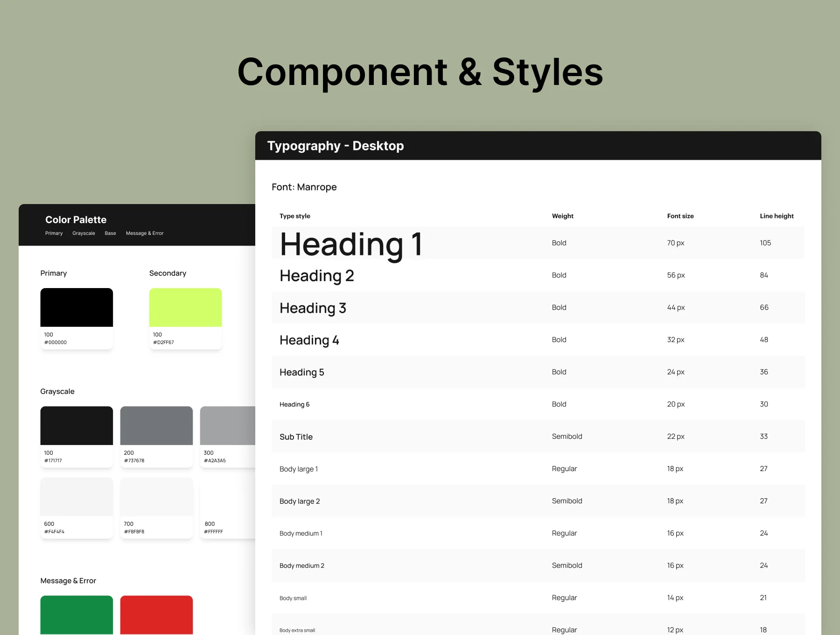
Task: Click the Primary section label
Action: coord(54,273)
